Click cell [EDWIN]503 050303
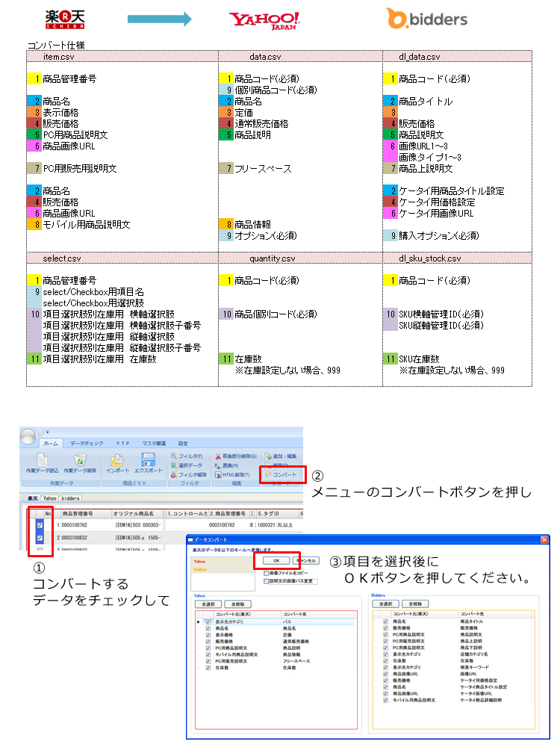This screenshot has height=747, width=560. tap(138, 525)
